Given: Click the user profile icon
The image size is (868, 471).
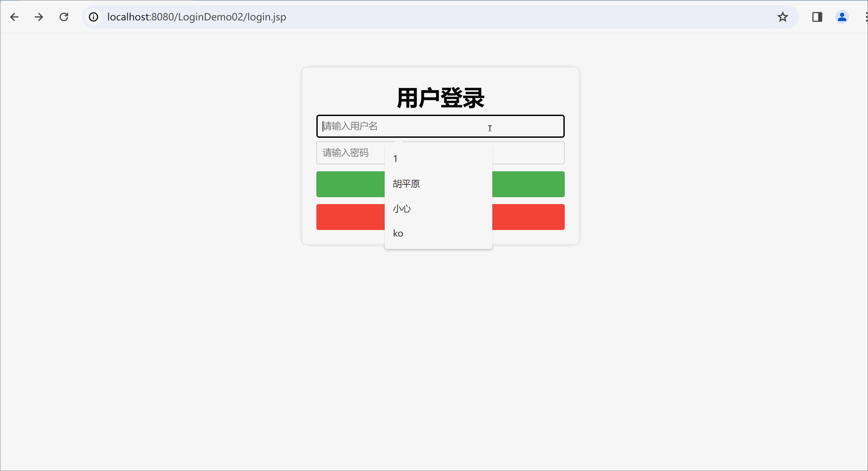Looking at the screenshot, I should click(x=841, y=17).
